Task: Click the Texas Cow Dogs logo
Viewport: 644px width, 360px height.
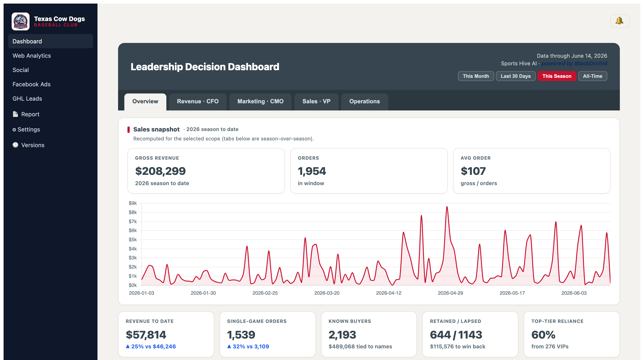Action: coord(21,21)
